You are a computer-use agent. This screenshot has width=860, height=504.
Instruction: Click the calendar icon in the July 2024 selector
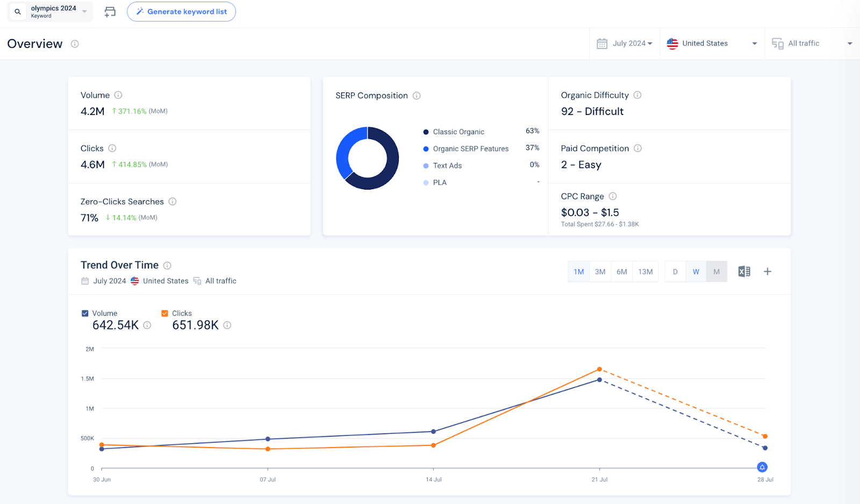click(603, 43)
